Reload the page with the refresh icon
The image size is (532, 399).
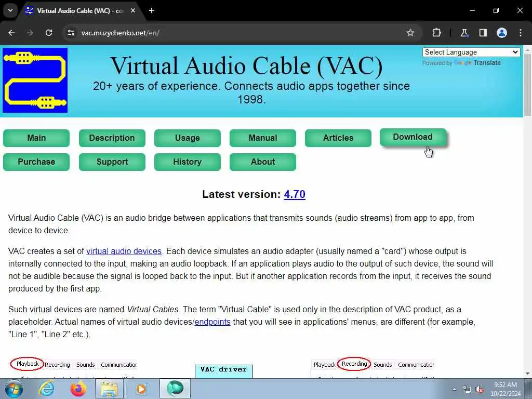tap(49, 33)
